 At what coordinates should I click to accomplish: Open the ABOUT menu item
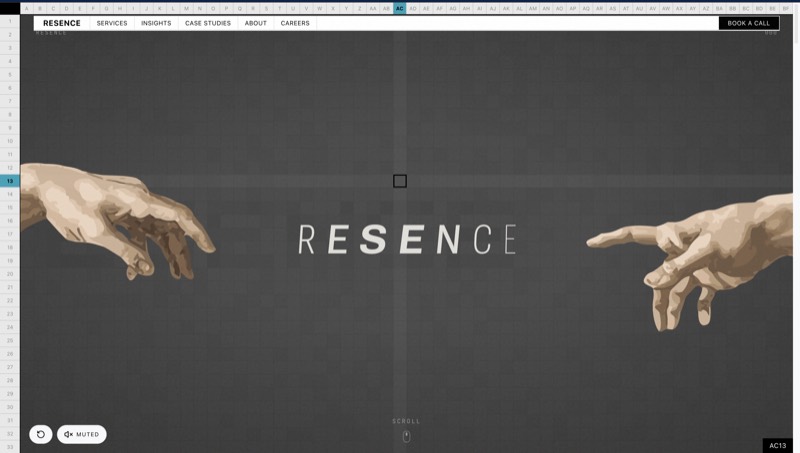(x=256, y=23)
